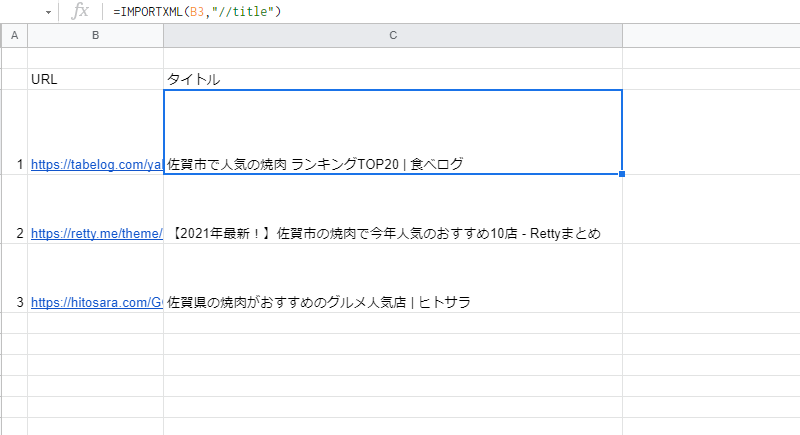Open the name box dropdown arrow
Screen dimensions: 800x435
[x=48, y=12]
